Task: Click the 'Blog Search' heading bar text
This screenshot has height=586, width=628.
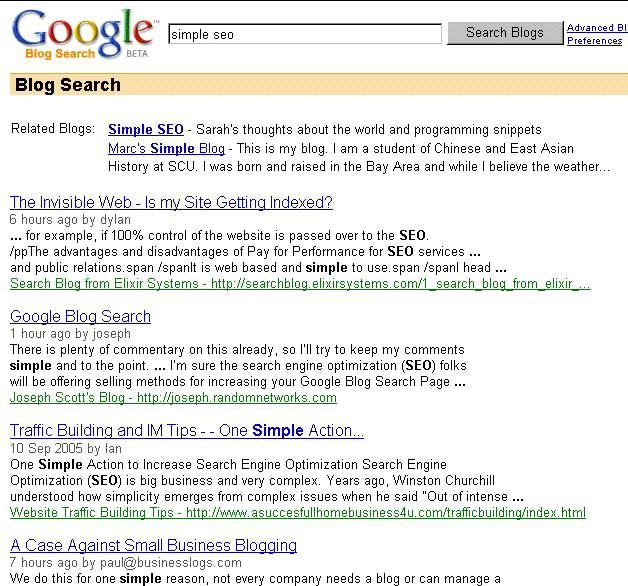Action: [68, 85]
